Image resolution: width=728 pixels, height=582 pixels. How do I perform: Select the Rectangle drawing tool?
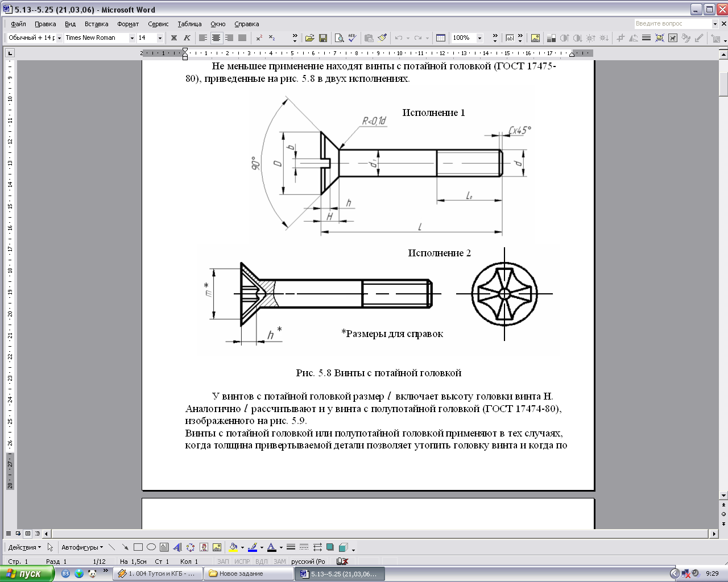[138, 547]
